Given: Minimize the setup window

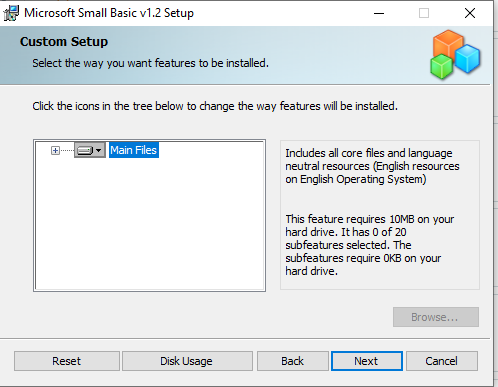Looking at the screenshot, I should coord(379,13).
